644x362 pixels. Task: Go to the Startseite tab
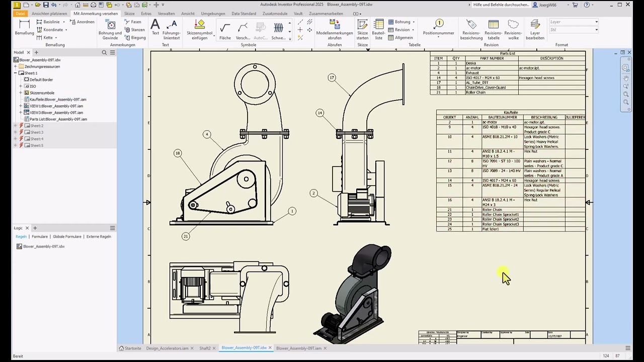pos(130,348)
